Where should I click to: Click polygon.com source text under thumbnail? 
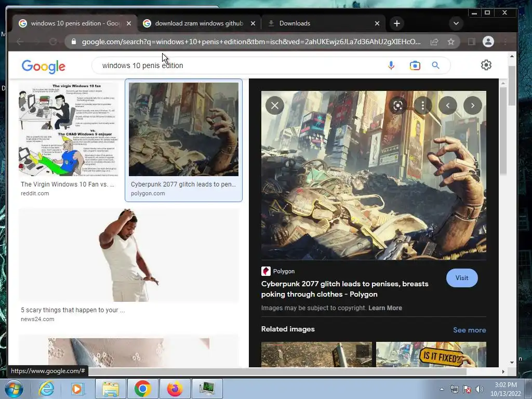(148, 193)
